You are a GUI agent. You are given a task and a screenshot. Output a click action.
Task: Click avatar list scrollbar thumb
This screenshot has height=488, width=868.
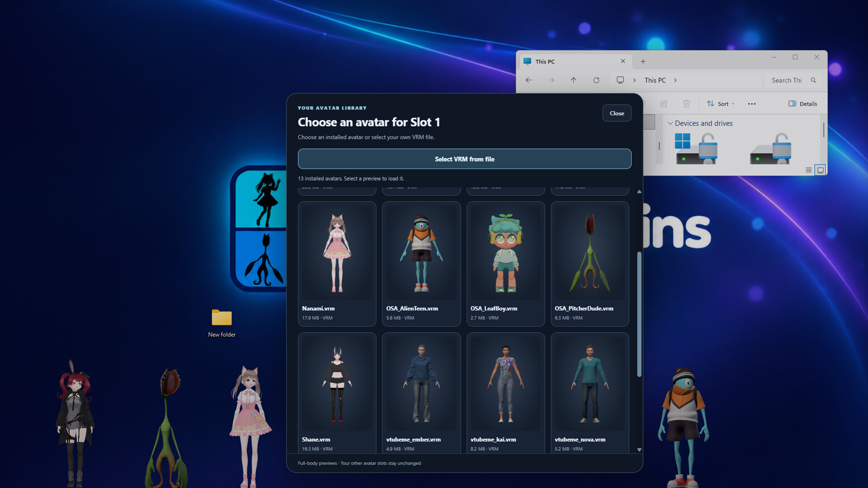coord(639,314)
